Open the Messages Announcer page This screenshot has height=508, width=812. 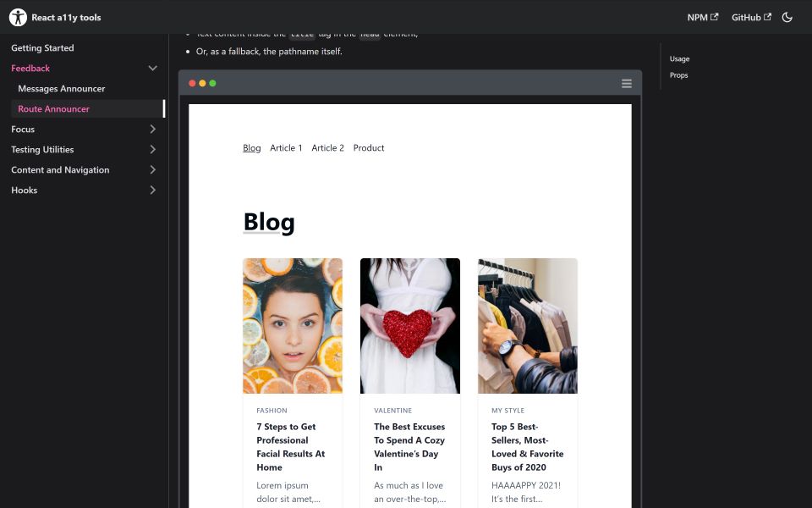coord(61,89)
